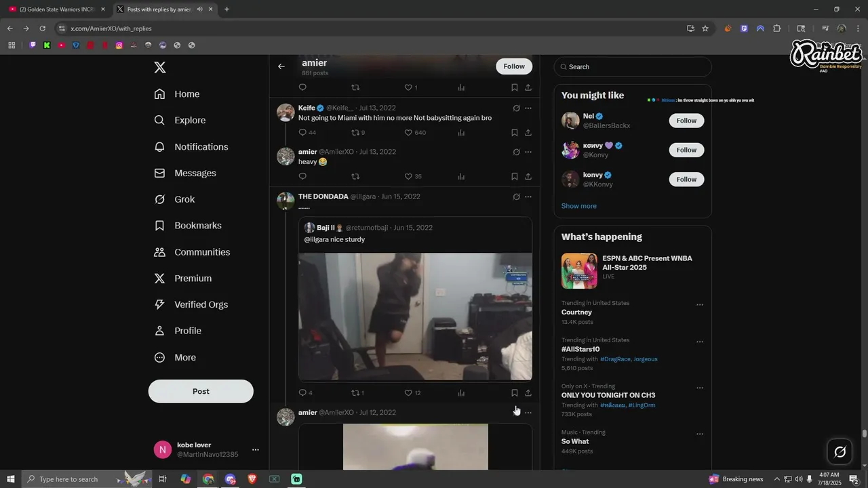The width and height of the screenshot is (868, 488).
Task: Open more options on amier's Jul 12 post
Action: point(528,412)
